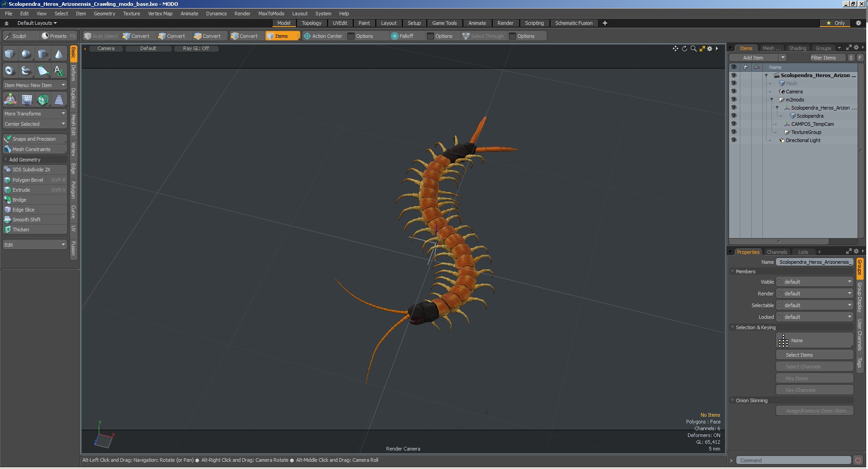Image resolution: width=868 pixels, height=469 pixels.
Task: Open Center Selected dropdown
Action: coord(35,124)
